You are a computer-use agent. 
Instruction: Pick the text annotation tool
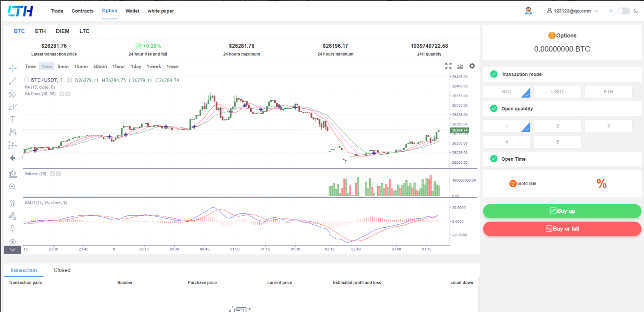pyautogui.click(x=13, y=119)
